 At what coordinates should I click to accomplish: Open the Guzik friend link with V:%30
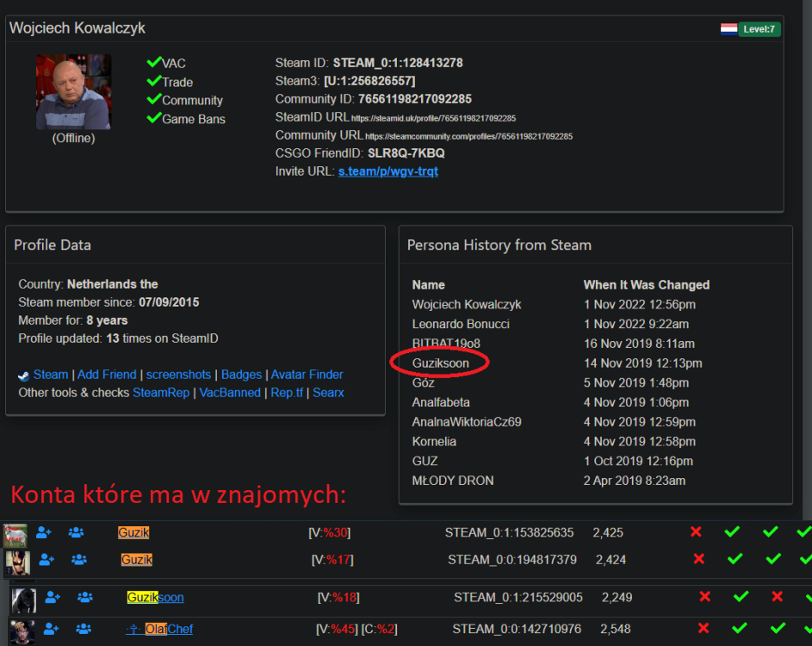pyautogui.click(x=133, y=532)
